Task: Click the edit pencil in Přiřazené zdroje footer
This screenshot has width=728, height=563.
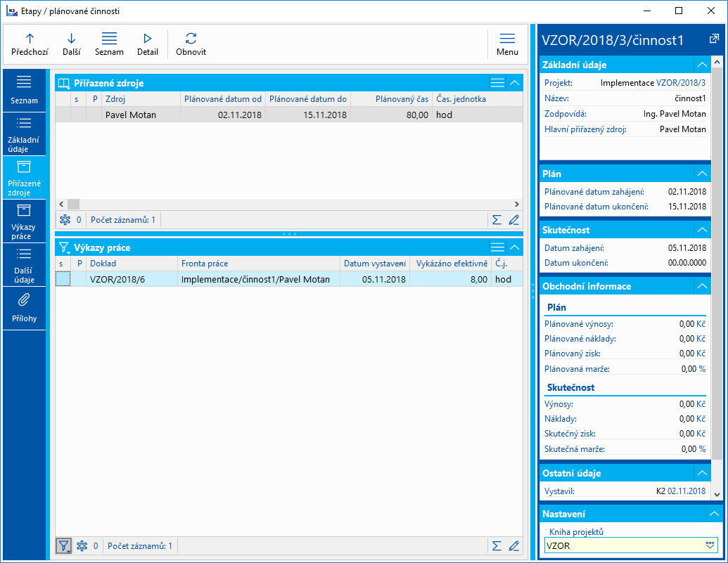Action: point(513,220)
